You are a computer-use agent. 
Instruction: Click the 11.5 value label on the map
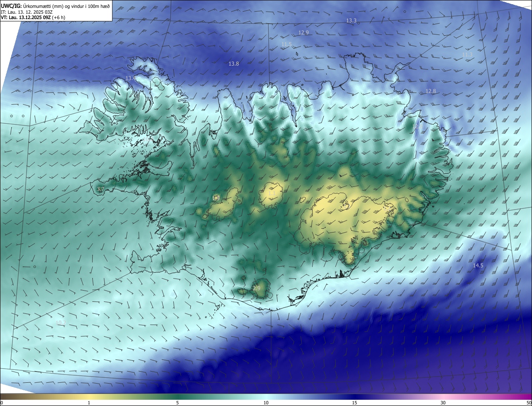pyautogui.click(x=286, y=44)
